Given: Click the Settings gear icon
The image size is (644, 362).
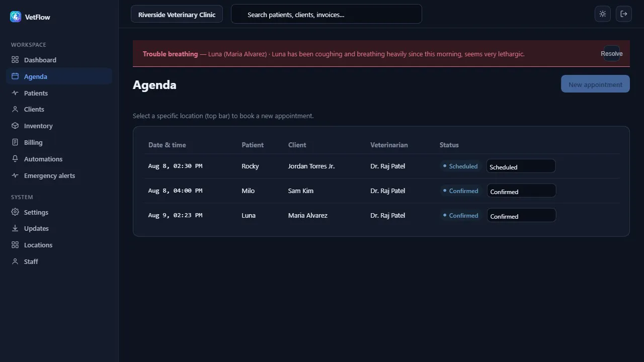Looking at the screenshot, I should pos(15,212).
